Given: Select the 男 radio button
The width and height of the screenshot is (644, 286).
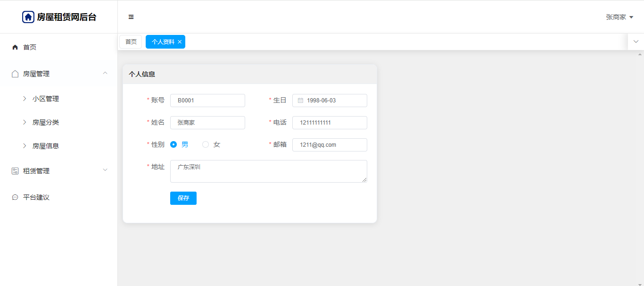Looking at the screenshot, I should coord(173,144).
